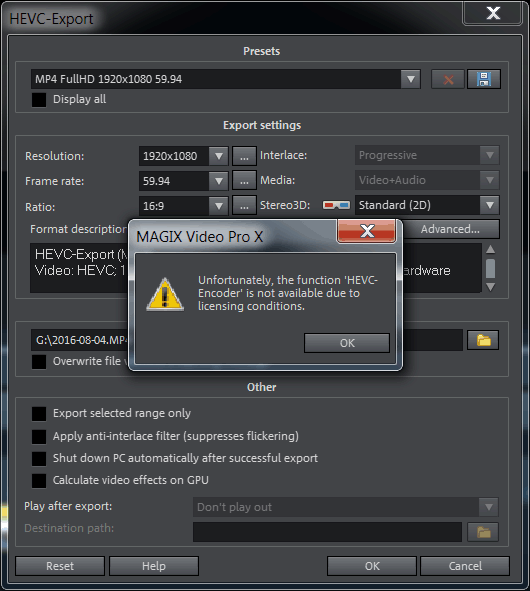Image resolution: width=530 pixels, height=591 pixels.
Task: Close the MAGIX Video Pro X message box
Action: click(367, 231)
